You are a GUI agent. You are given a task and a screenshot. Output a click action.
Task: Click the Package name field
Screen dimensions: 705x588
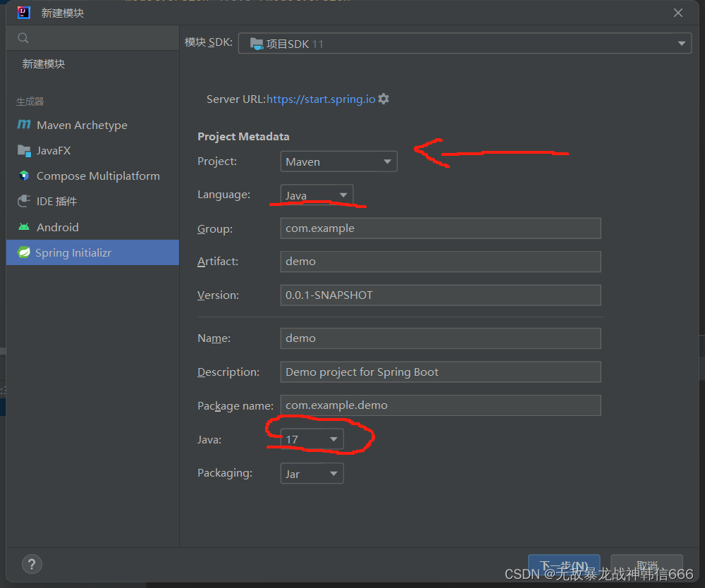click(x=441, y=405)
